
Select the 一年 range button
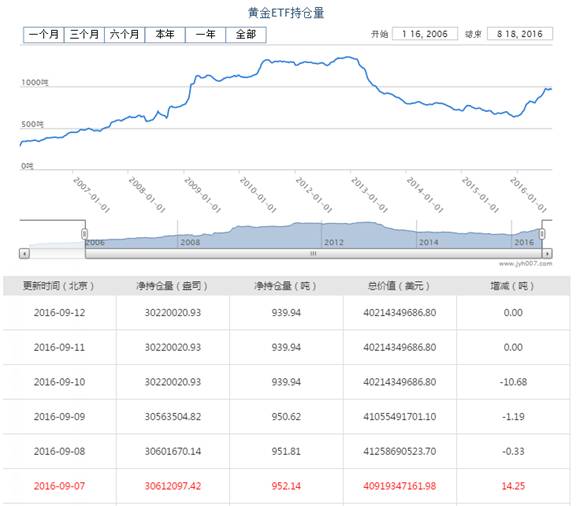pos(205,35)
